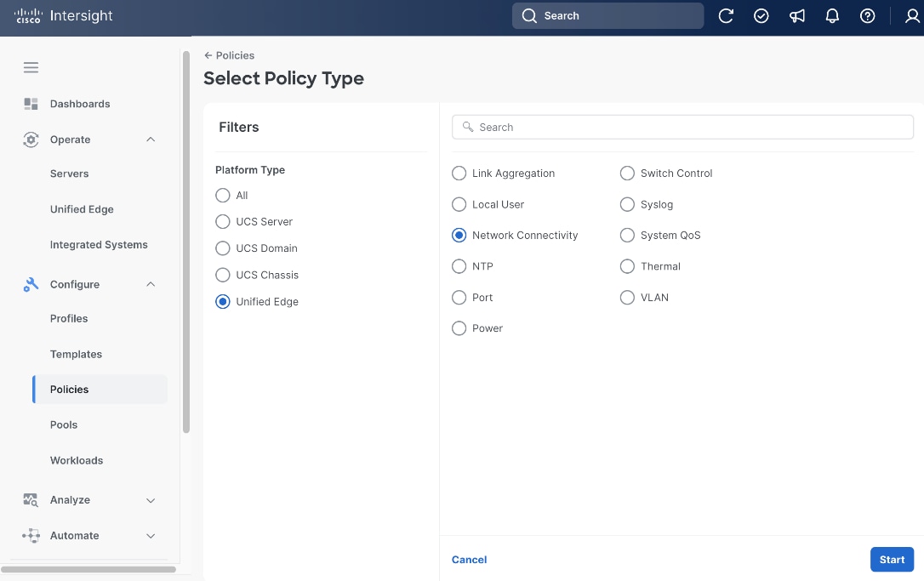Open the announcements megaphone icon
Viewport: 924px width, 581px height.
(x=796, y=16)
